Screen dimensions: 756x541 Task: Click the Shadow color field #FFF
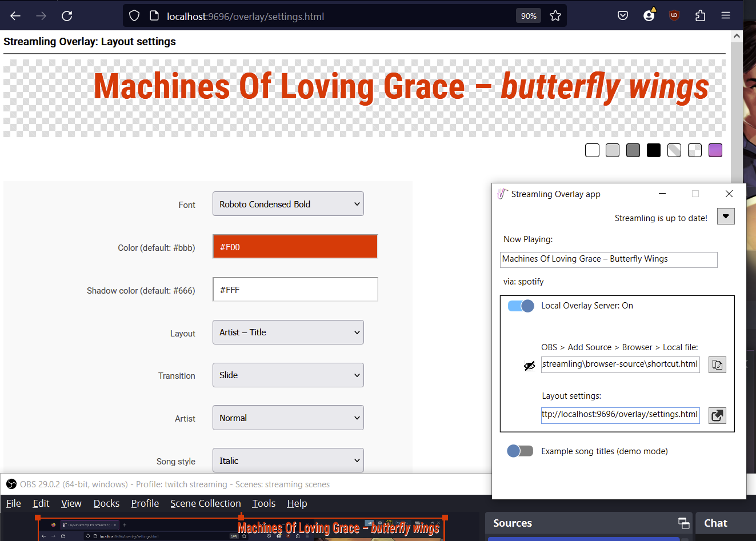pyautogui.click(x=295, y=290)
